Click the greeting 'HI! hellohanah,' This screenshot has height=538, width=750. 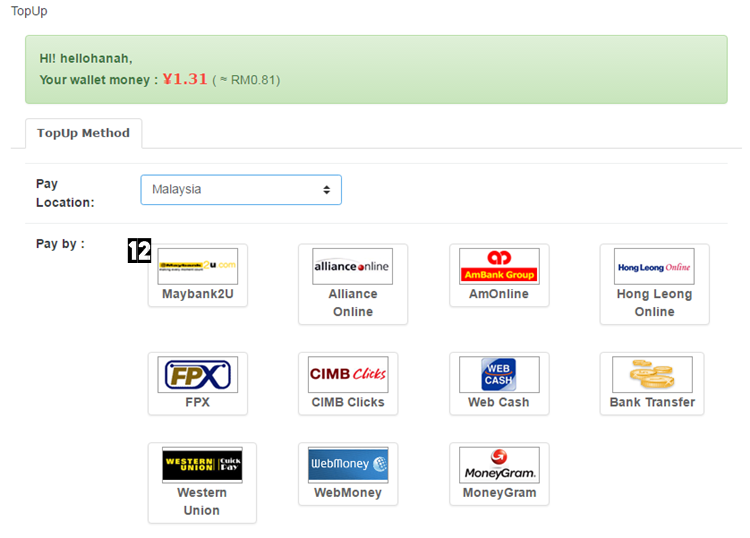[86, 58]
